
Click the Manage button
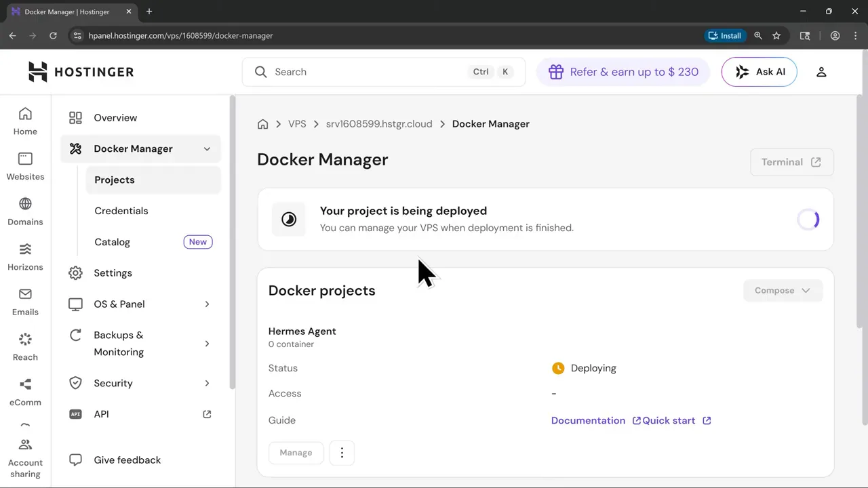[296, 453]
